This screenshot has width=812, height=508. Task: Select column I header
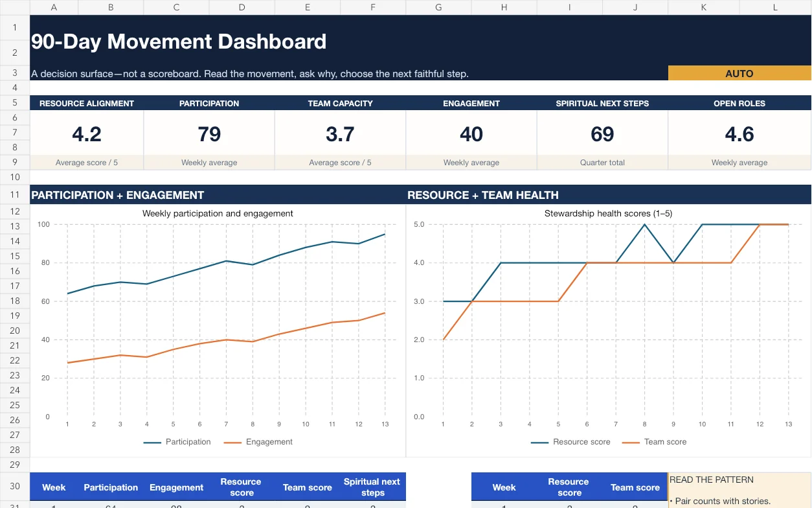tap(570, 7)
